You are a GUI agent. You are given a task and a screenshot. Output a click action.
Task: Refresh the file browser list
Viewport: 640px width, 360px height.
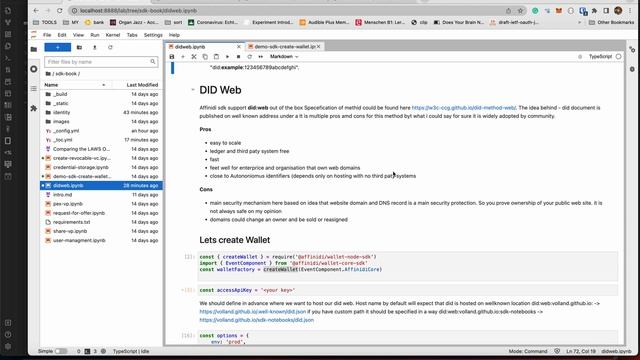pyautogui.click(x=110, y=47)
